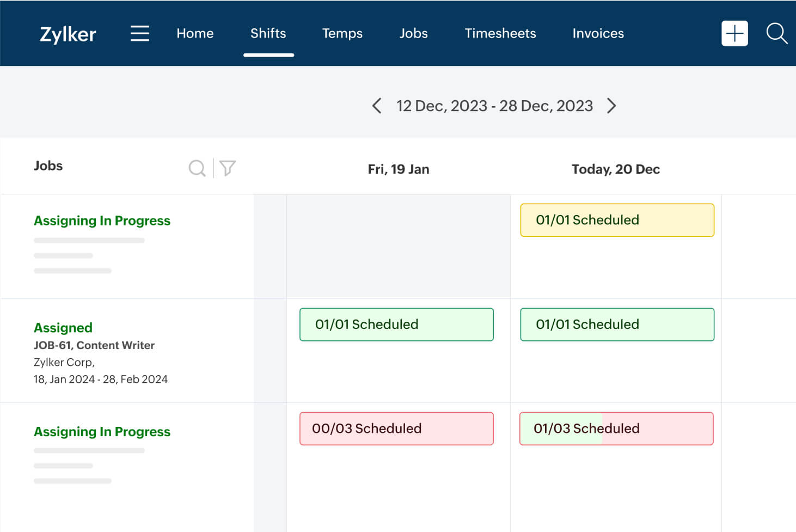
Task: Switch to the Temps tab
Action: pos(342,33)
